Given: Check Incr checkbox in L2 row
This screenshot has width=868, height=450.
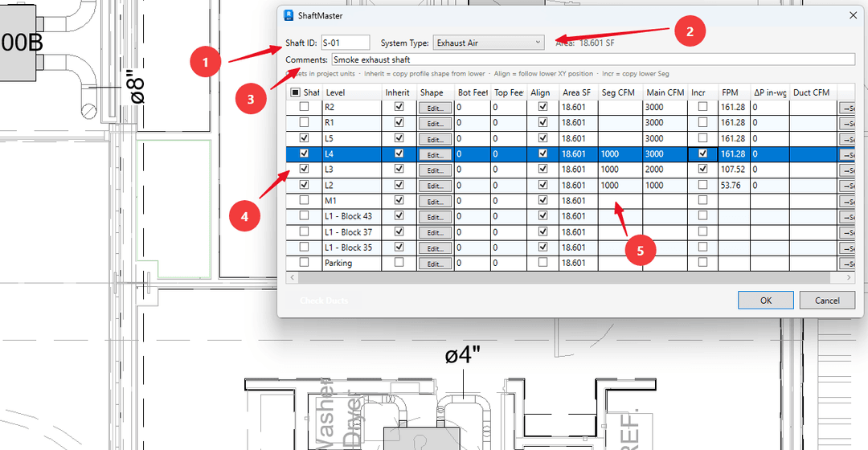Looking at the screenshot, I should click(x=703, y=185).
